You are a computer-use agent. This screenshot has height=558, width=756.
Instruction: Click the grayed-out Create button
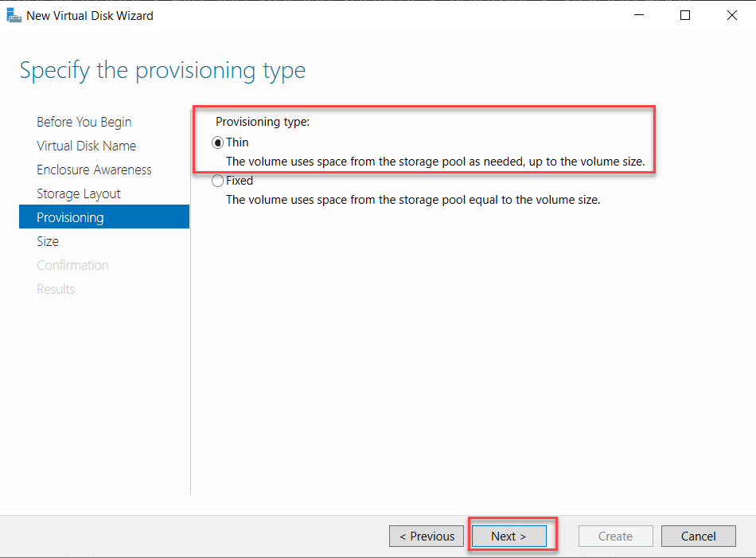616,536
